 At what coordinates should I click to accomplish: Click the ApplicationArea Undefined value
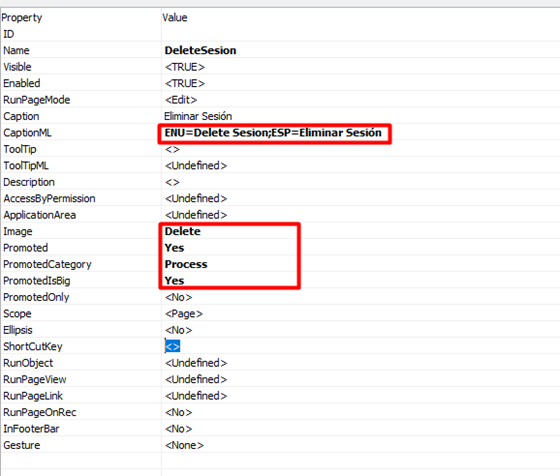[196, 215]
